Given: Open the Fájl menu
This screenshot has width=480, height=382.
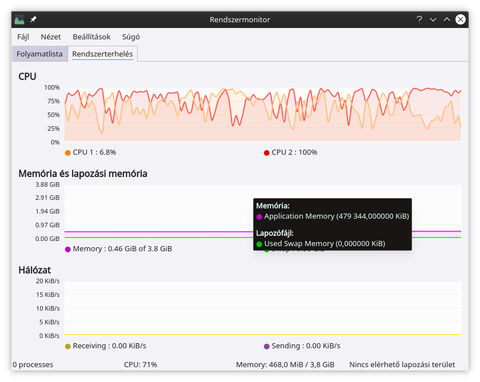Looking at the screenshot, I should coord(23,37).
